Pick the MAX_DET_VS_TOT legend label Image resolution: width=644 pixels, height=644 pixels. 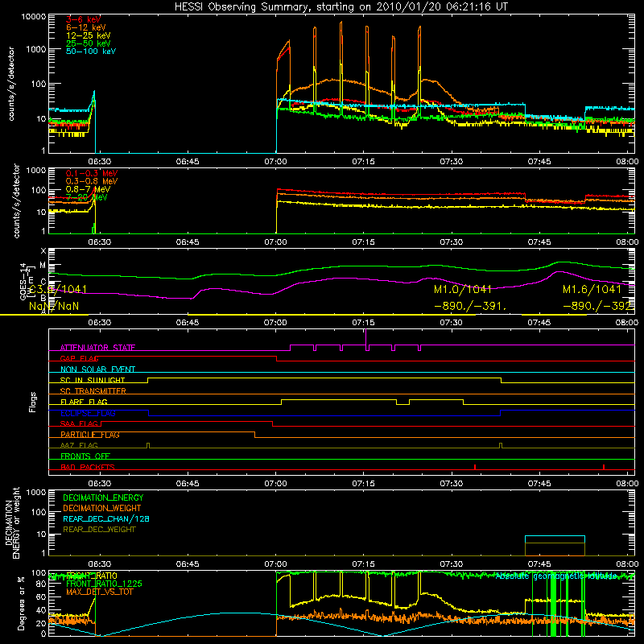click(99, 592)
